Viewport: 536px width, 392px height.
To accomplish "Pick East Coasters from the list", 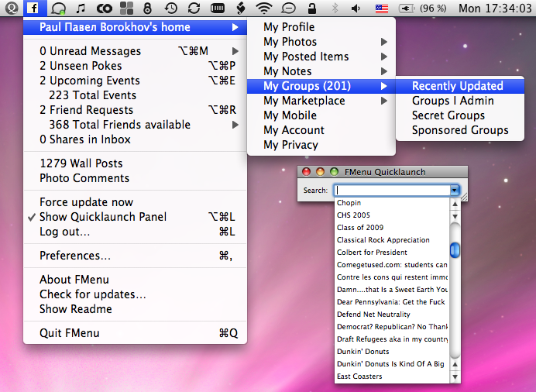I will (392, 376).
